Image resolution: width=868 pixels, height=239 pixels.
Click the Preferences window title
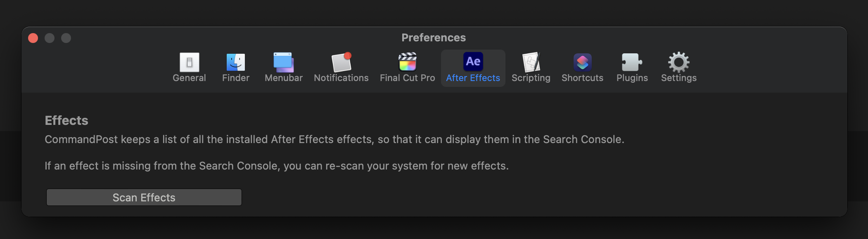click(x=434, y=38)
